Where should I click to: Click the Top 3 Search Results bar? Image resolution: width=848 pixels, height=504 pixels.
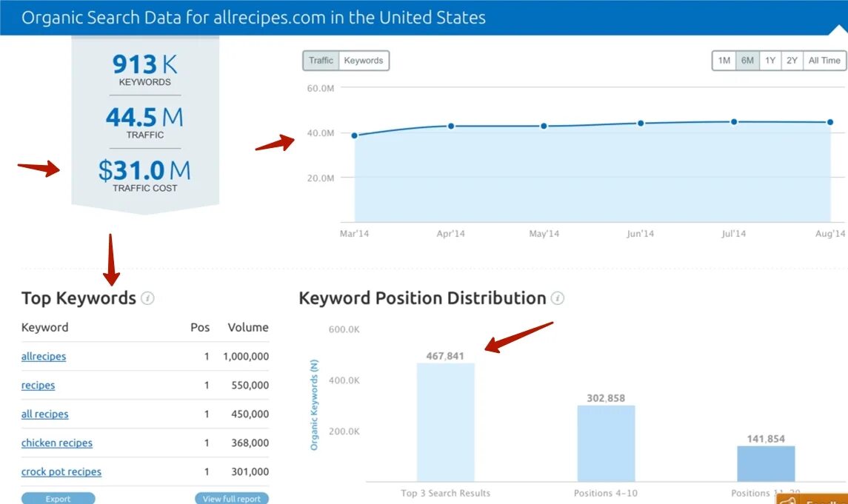tap(446, 422)
